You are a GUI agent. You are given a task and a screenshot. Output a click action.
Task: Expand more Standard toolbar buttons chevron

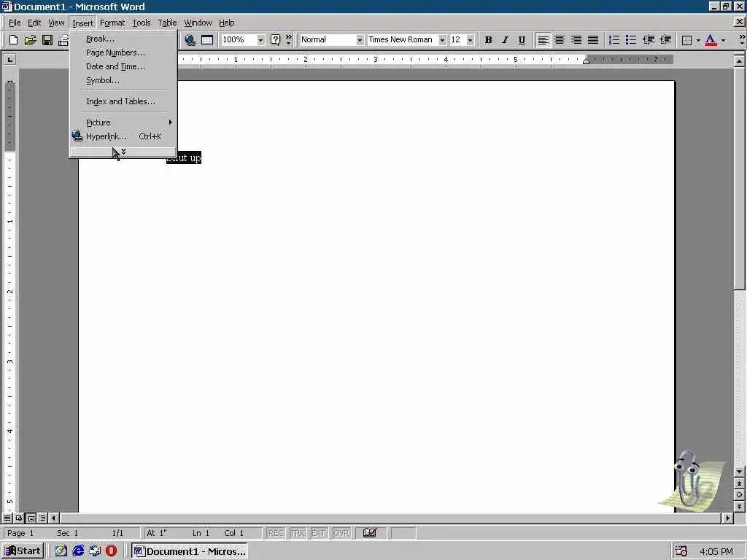[288, 40]
